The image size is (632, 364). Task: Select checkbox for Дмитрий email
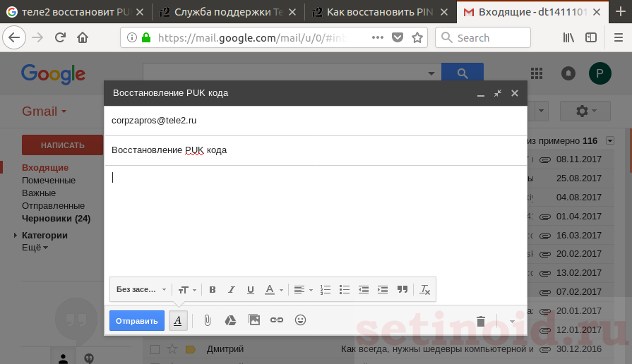tap(155, 349)
